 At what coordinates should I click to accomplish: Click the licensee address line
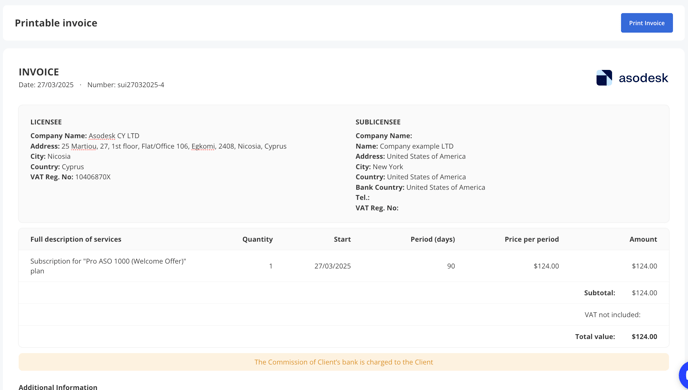click(x=158, y=146)
